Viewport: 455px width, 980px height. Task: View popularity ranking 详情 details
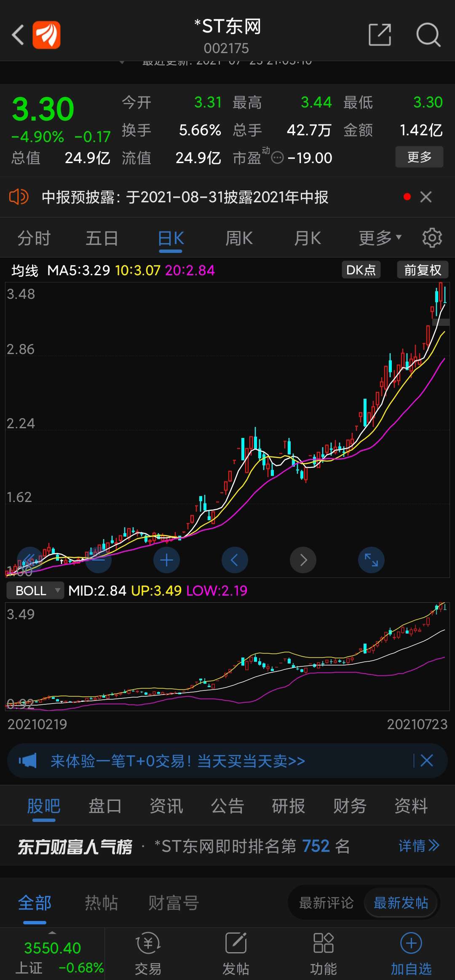pos(419,846)
